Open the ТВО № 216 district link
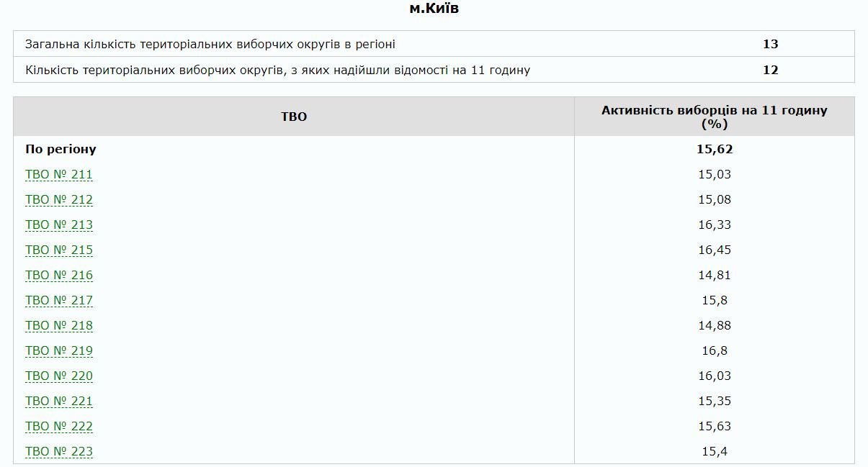 tap(60, 275)
